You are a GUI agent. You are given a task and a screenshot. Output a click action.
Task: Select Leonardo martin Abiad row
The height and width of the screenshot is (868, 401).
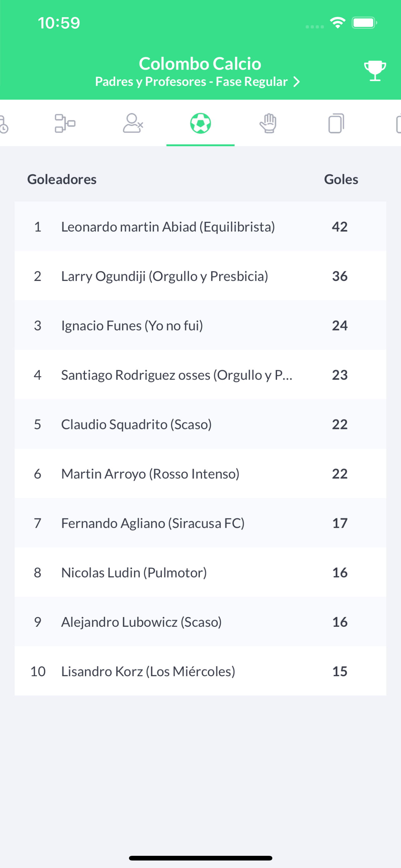pyautogui.click(x=200, y=227)
